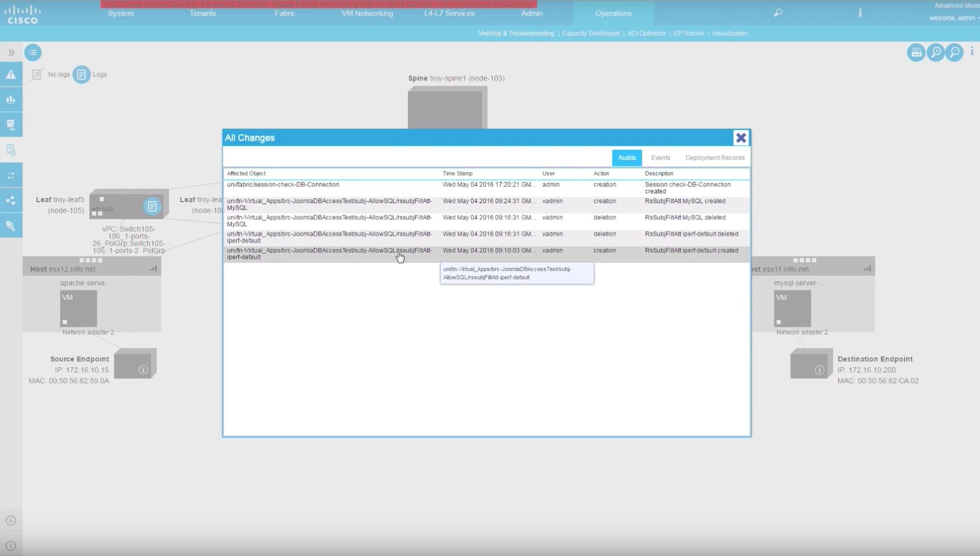
Task: Open the welcome admin user dropdown
Action: pos(953,18)
